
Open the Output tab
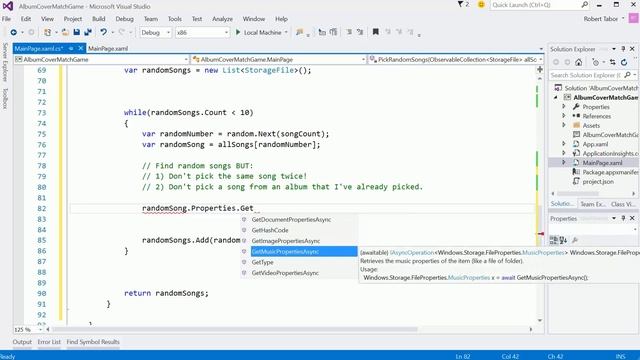(22, 342)
